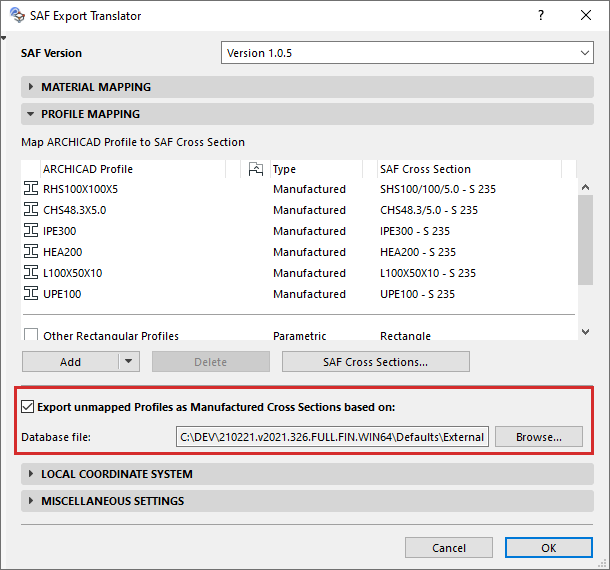This screenshot has width=610, height=570.
Task: Click the UPE100 profile icon
Action: [31, 293]
